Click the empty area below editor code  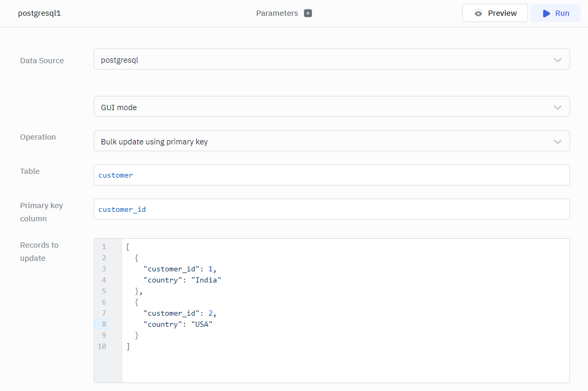tap(345, 366)
